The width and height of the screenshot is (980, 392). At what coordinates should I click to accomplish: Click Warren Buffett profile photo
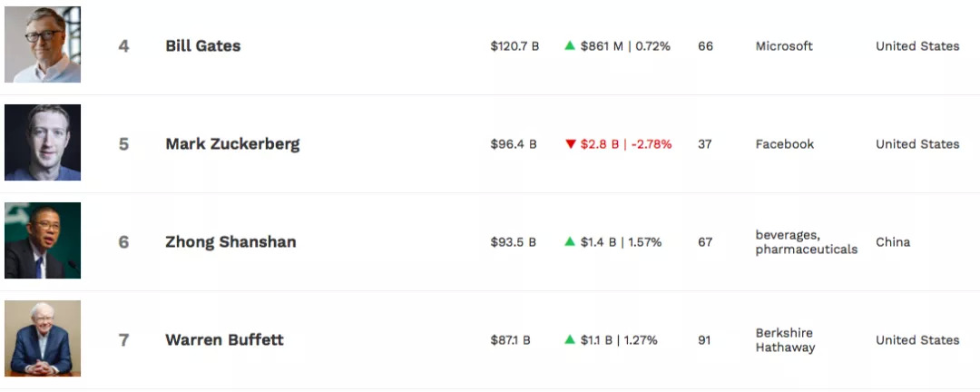pos(43,338)
